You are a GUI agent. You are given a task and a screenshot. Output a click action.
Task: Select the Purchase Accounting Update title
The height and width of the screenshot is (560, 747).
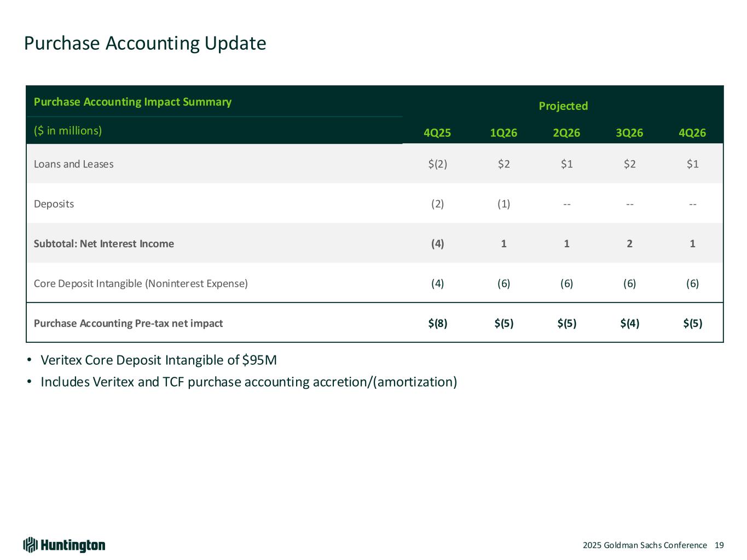(145, 43)
